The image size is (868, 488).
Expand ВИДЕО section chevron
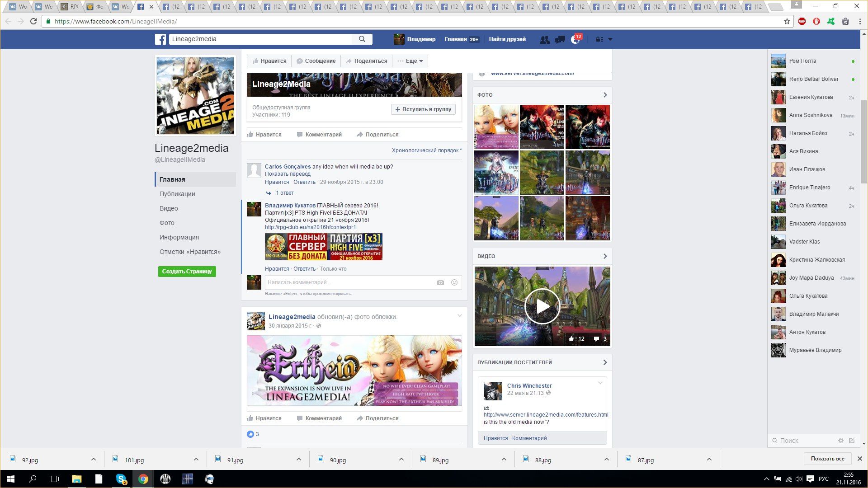click(605, 256)
